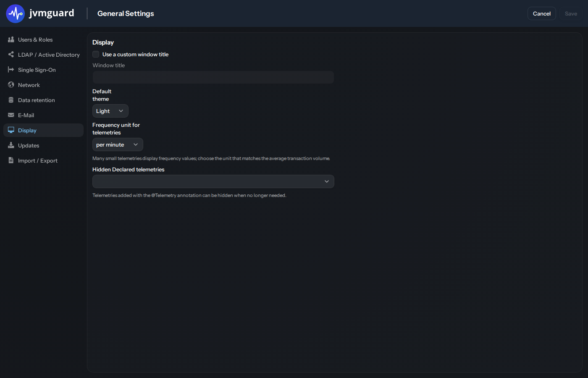Click the LDAP share-nodes icon
This screenshot has width=588, height=378.
click(x=11, y=55)
